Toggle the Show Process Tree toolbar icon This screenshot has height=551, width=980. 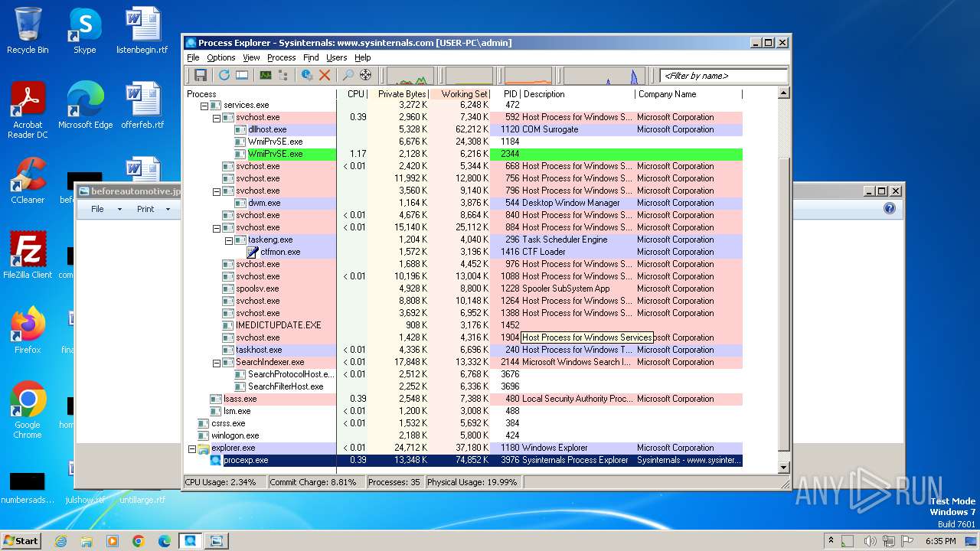(x=283, y=75)
